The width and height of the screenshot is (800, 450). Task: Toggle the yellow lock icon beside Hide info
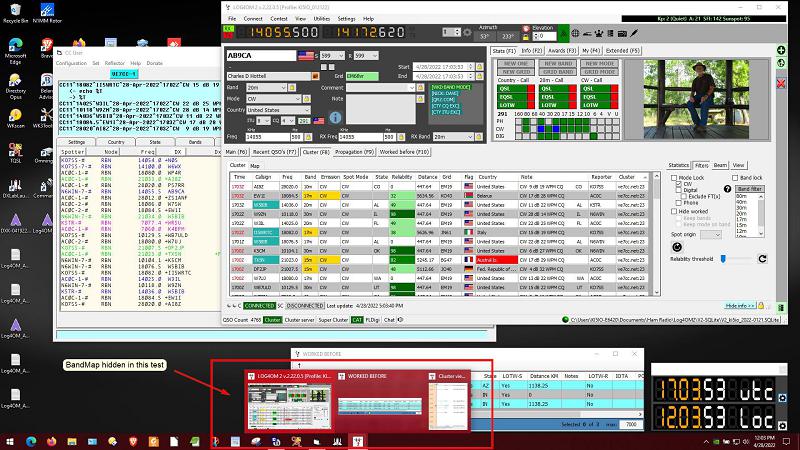coord(761,306)
